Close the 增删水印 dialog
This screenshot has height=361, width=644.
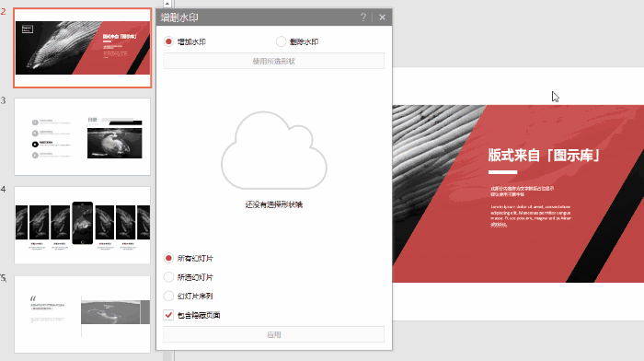(383, 17)
